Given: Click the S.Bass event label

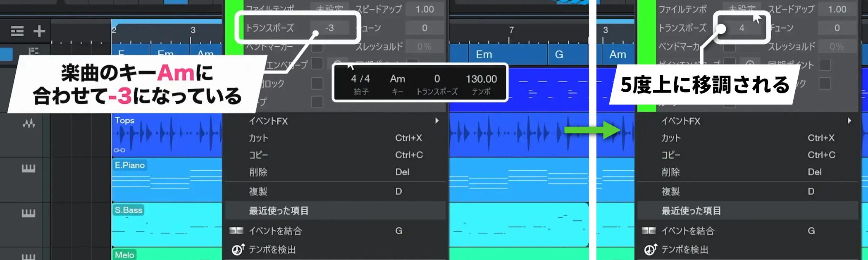Looking at the screenshot, I should [x=128, y=210].
